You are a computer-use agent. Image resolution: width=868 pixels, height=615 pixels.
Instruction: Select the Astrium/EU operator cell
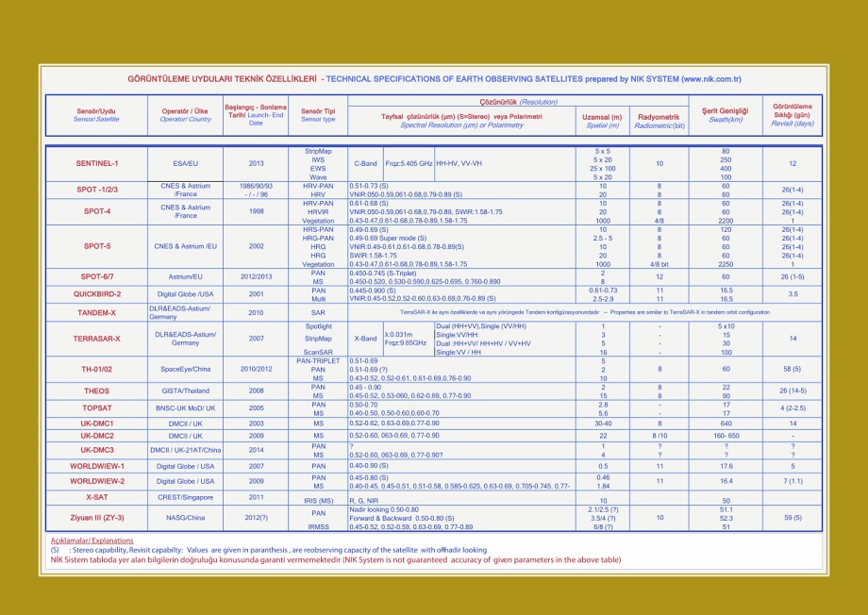click(186, 276)
